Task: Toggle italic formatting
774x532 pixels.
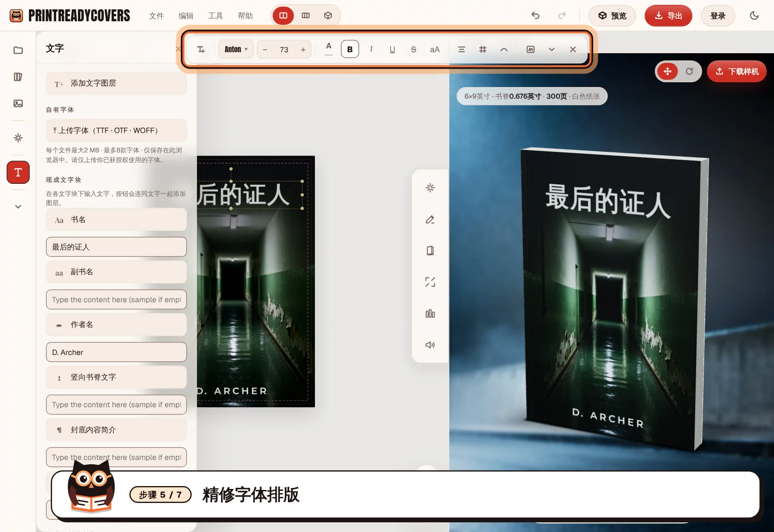Action: click(371, 49)
